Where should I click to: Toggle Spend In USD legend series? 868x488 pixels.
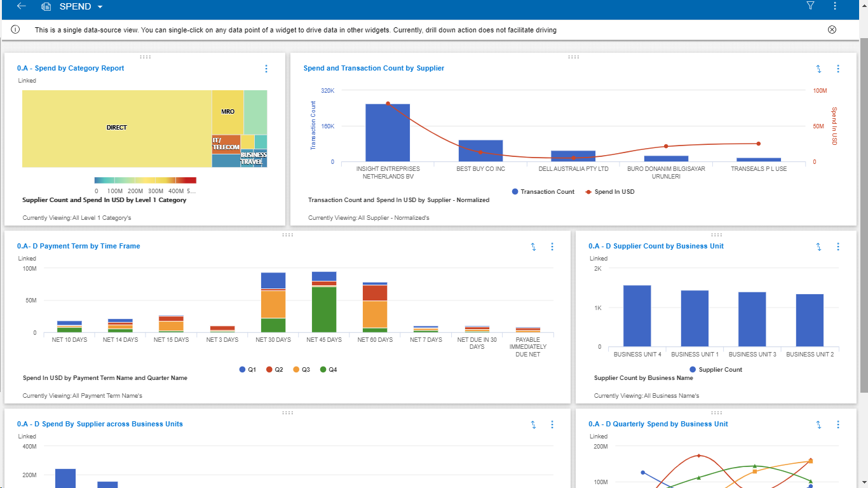pyautogui.click(x=609, y=191)
